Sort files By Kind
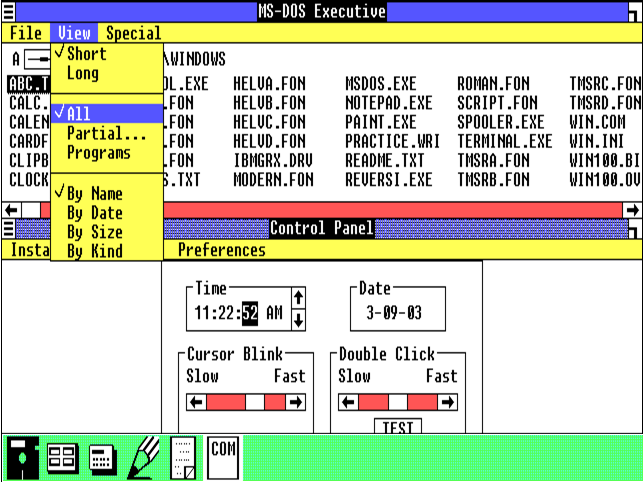644x483 pixels. tap(107, 251)
